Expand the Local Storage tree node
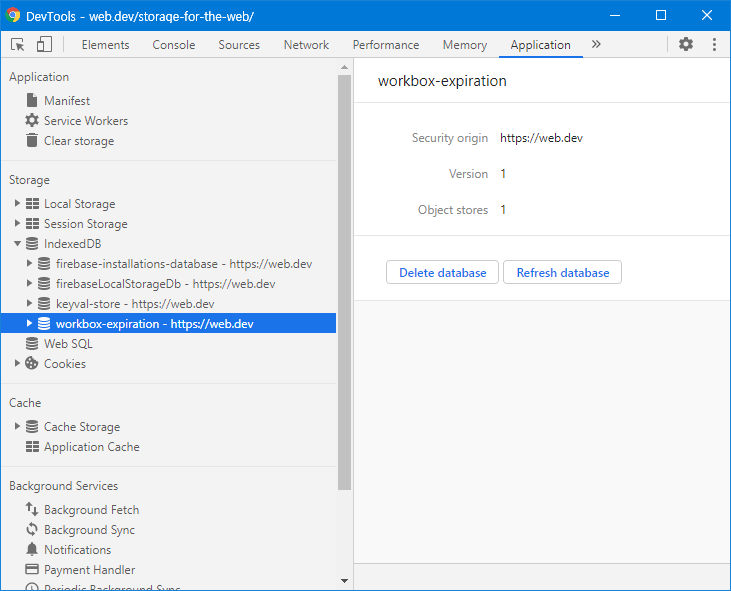The height and width of the screenshot is (591, 731). pyautogui.click(x=17, y=203)
